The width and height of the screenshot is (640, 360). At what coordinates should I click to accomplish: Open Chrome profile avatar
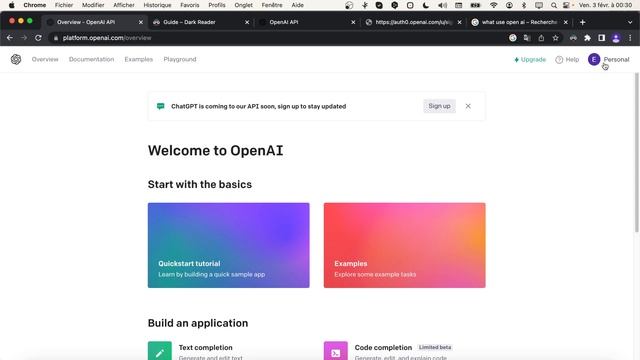click(616, 38)
